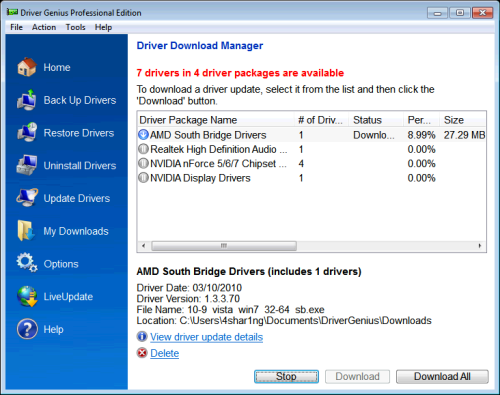Close the Driver Genius window
Viewport: 500px width, 395px height.
[x=482, y=13]
